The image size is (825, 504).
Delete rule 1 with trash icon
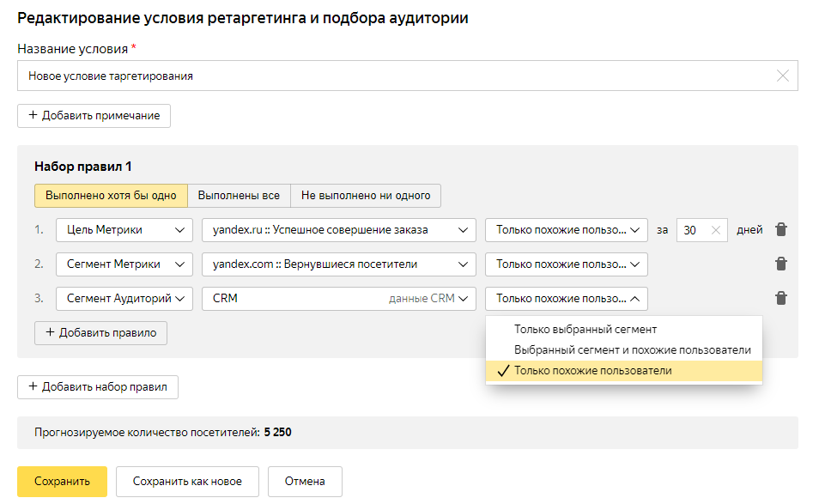click(780, 229)
